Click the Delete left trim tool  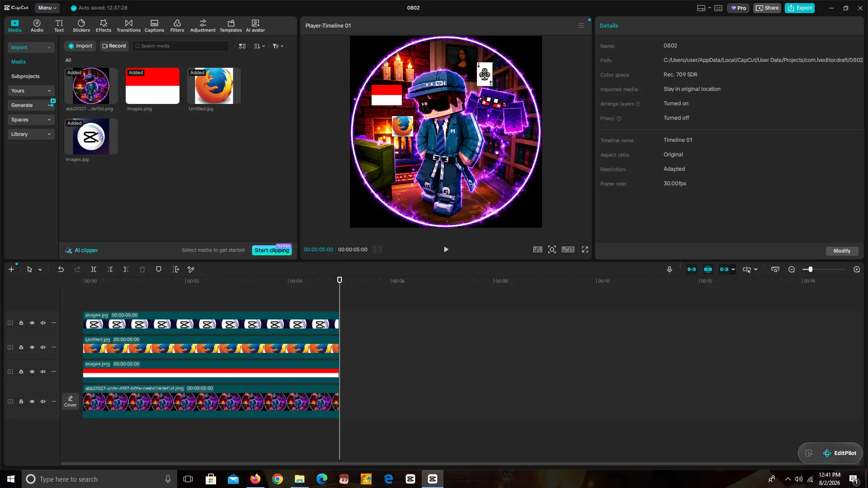click(110, 269)
